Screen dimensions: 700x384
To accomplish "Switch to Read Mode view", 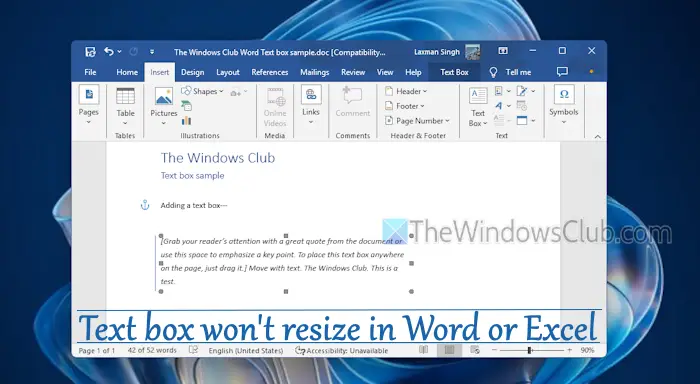I will (423, 350).
